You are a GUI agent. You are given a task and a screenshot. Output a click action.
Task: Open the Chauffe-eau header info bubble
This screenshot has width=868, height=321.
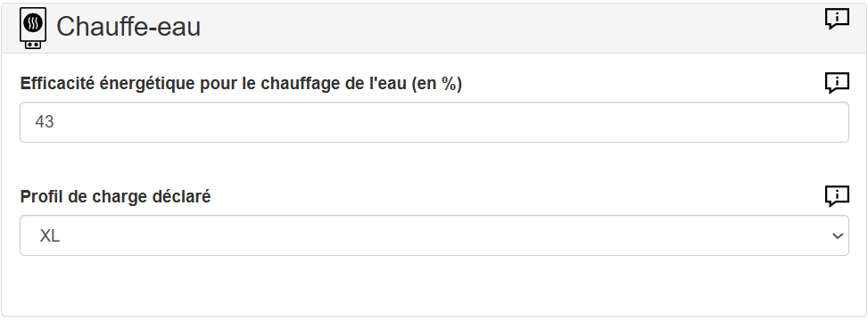(837, 19)
